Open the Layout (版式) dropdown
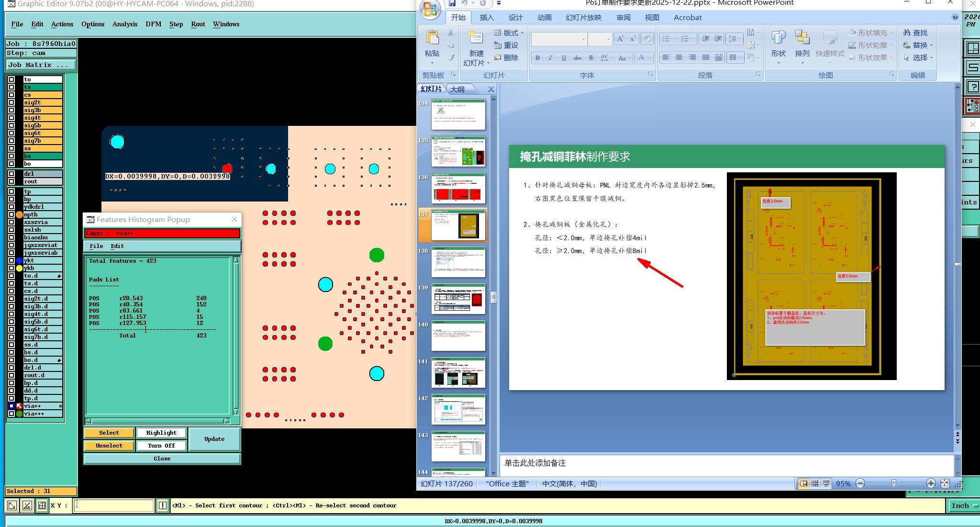Screen dimensions: 980x527 coord(511,33)
